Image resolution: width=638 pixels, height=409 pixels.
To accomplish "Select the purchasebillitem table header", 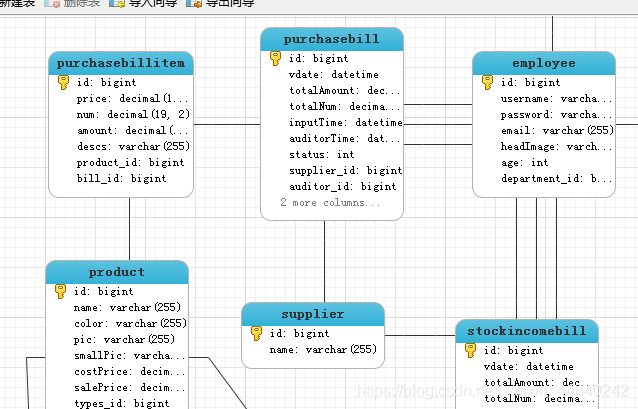I will pos(121,63).
